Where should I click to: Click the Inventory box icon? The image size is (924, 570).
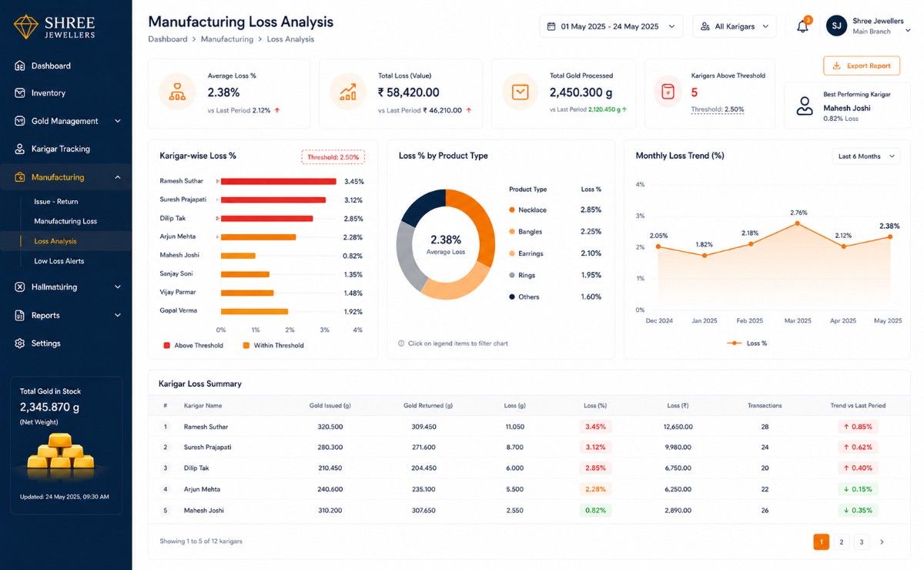20,93
